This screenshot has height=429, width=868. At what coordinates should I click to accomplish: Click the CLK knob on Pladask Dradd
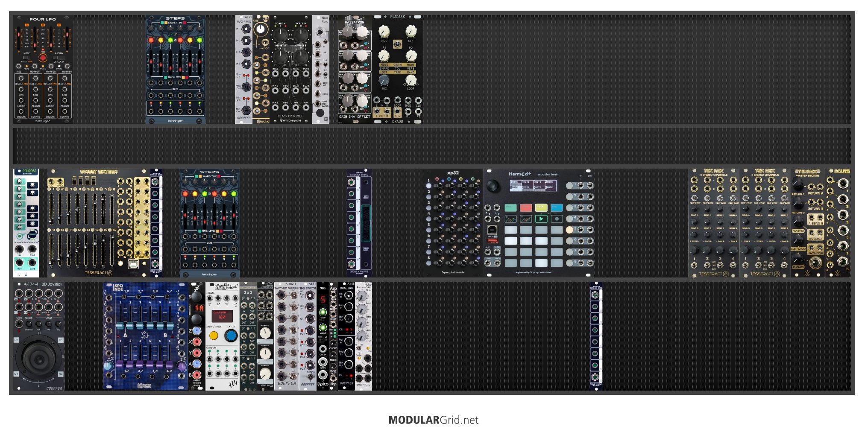[x=411, y=31]
